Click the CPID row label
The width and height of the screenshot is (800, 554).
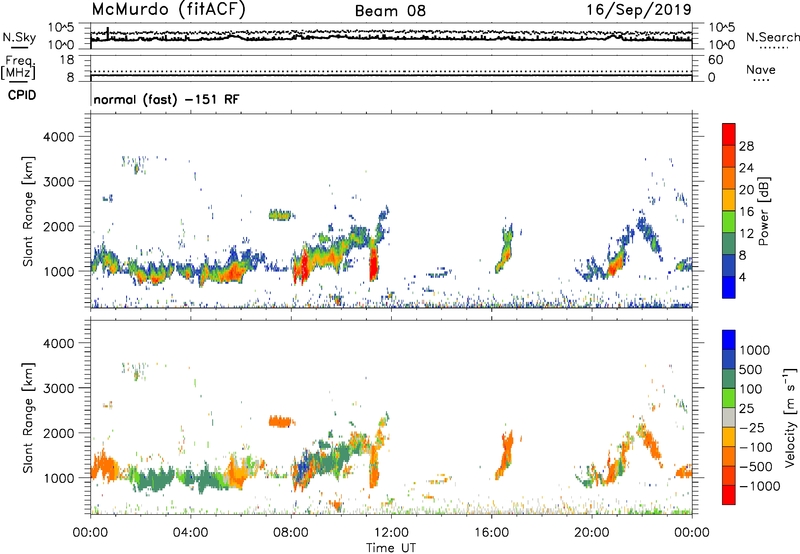click(x=21, y=95)
